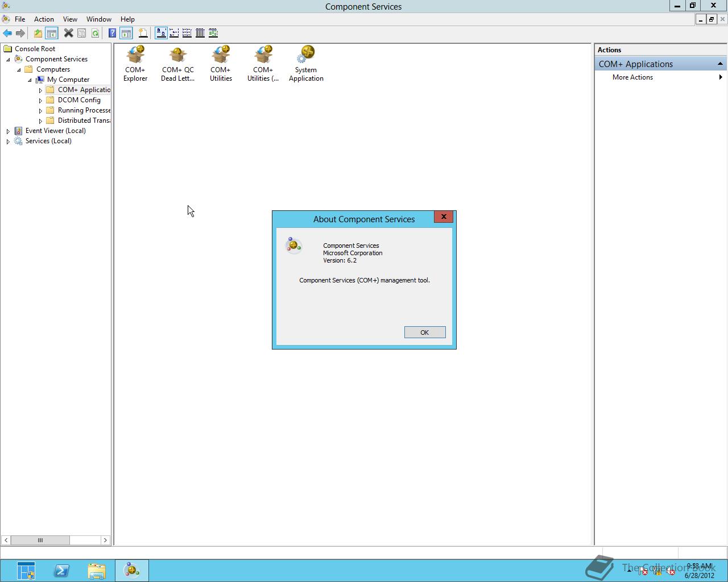The height and width of the screenshot is (582, 728).
Task: Click the Back arrow toolbar icon
Action: [7, 33]
